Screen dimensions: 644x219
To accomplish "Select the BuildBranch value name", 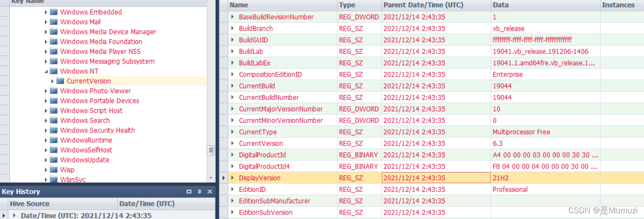I will pos(255,28).
